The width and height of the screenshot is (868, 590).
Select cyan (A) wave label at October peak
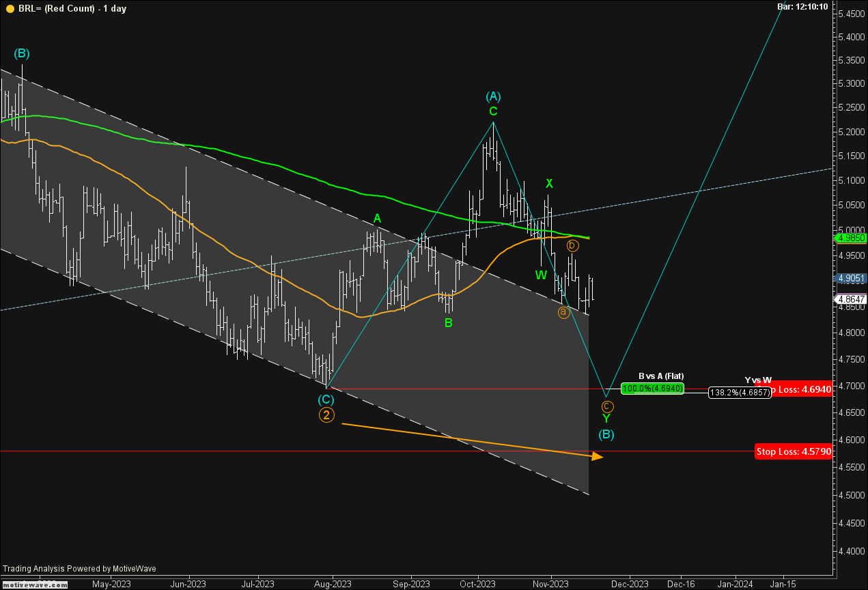coord(493,96)
